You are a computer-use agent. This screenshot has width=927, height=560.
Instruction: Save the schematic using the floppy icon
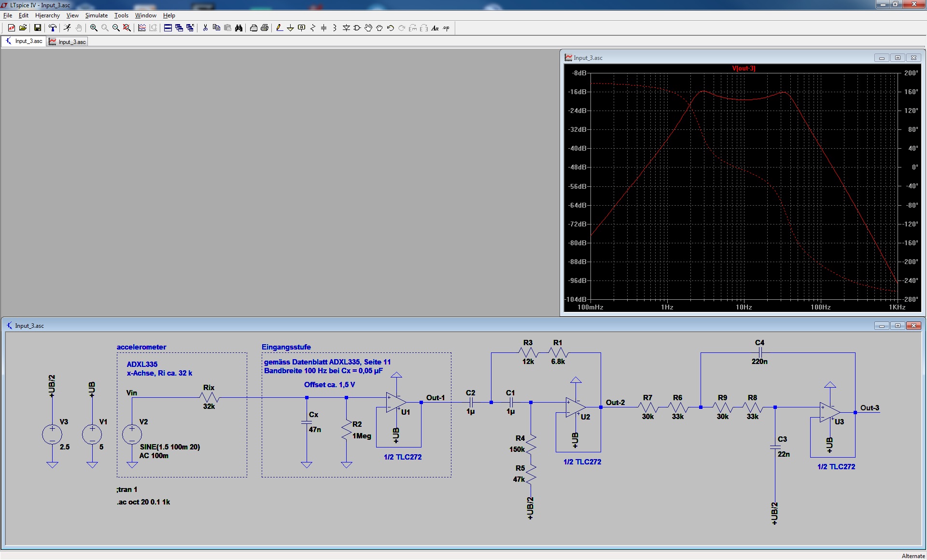pyautogui.click(x=37, y=28)
